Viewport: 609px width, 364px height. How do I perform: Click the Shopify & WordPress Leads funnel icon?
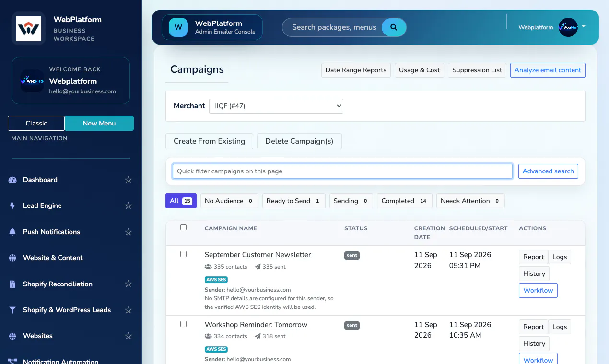(12, 310)
